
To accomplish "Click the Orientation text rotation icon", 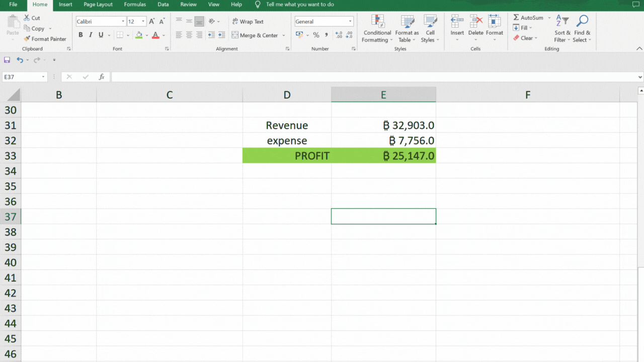I will pyautogui.click(x=212, y=22).
